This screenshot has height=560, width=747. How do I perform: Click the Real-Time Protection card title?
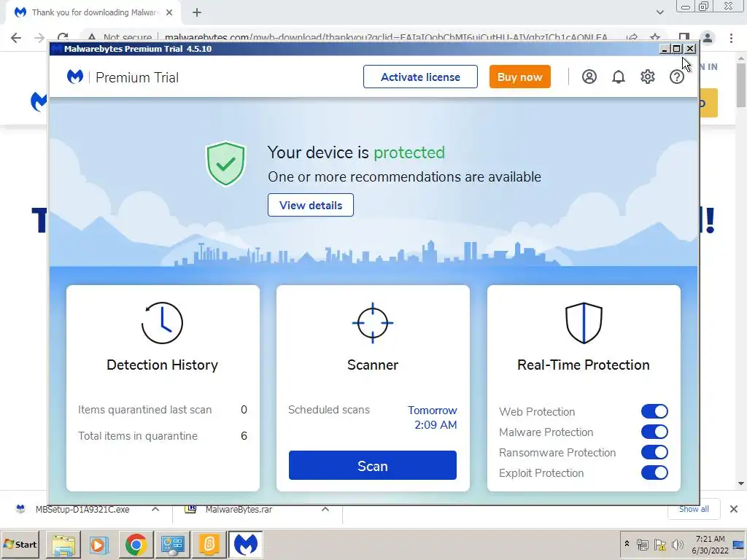(584, 365)
